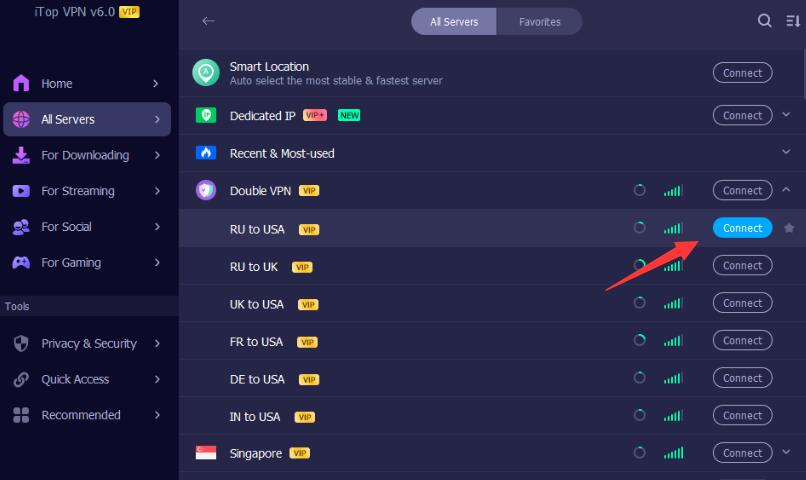Click the sort servers icon
This screenshot has width=806, height=480.
[793, 21]
